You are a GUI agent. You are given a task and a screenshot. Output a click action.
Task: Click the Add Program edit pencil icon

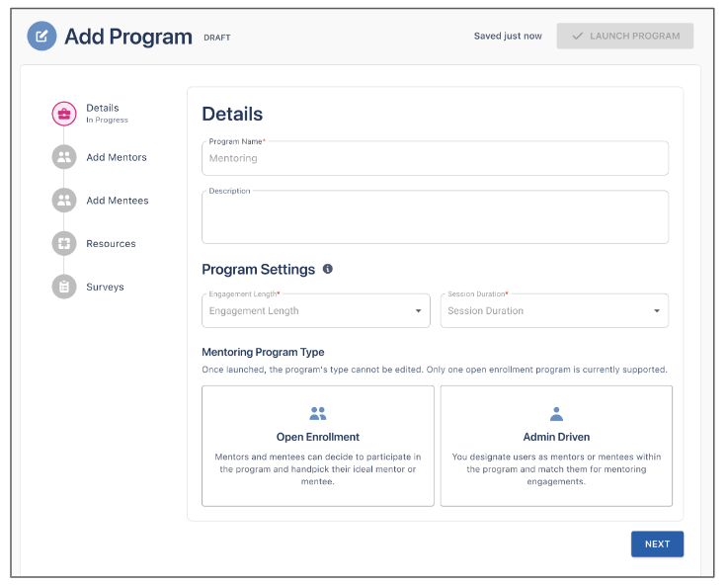(x=41, y=37)
